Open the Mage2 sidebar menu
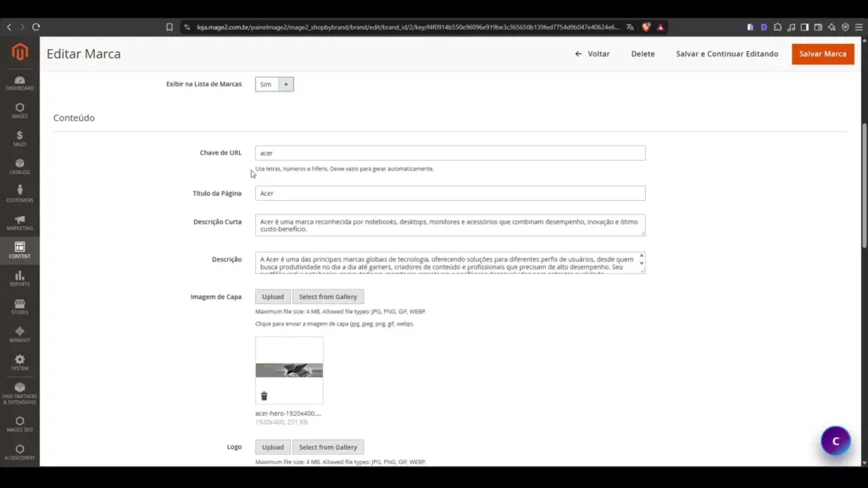This screenshot has width=868, height=488. coord(20,111)
